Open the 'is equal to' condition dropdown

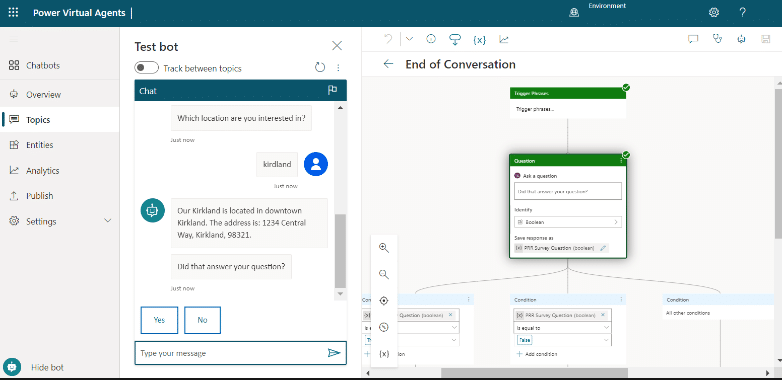tap(563, 328)
